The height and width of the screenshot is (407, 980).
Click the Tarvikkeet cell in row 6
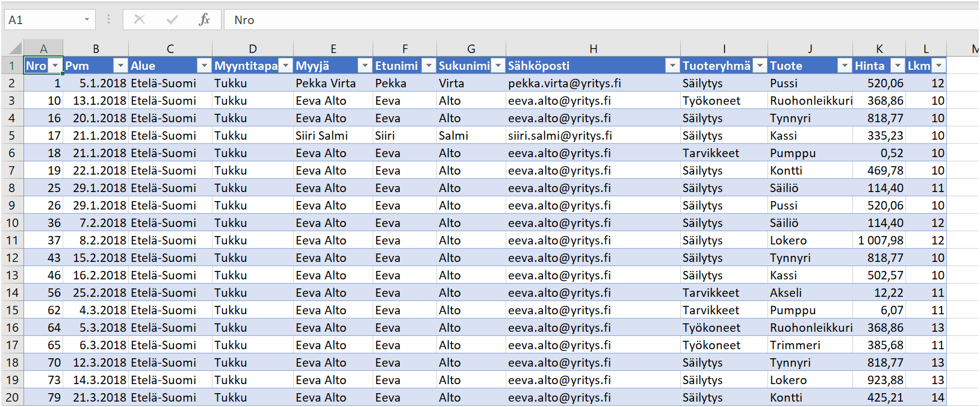coord(724,153)
